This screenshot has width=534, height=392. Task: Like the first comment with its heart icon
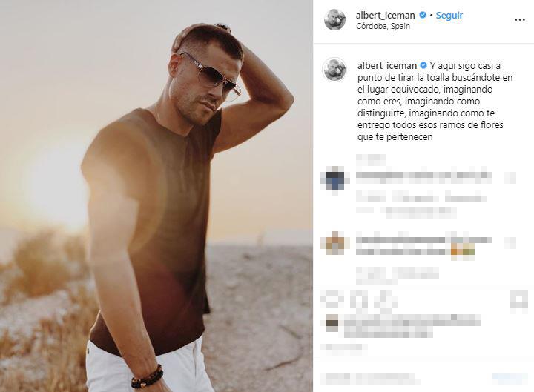(510, 178)
